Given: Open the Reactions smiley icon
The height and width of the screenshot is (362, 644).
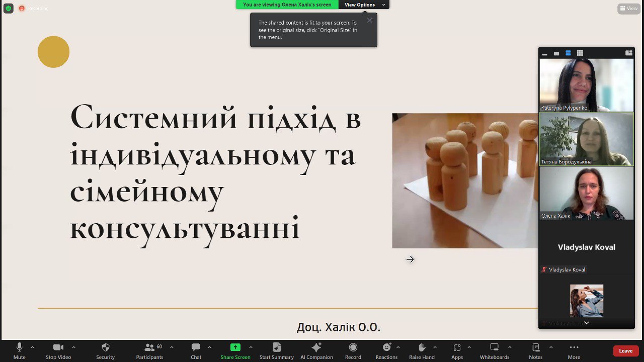Looking at the screenshot, I should [386, 347].
